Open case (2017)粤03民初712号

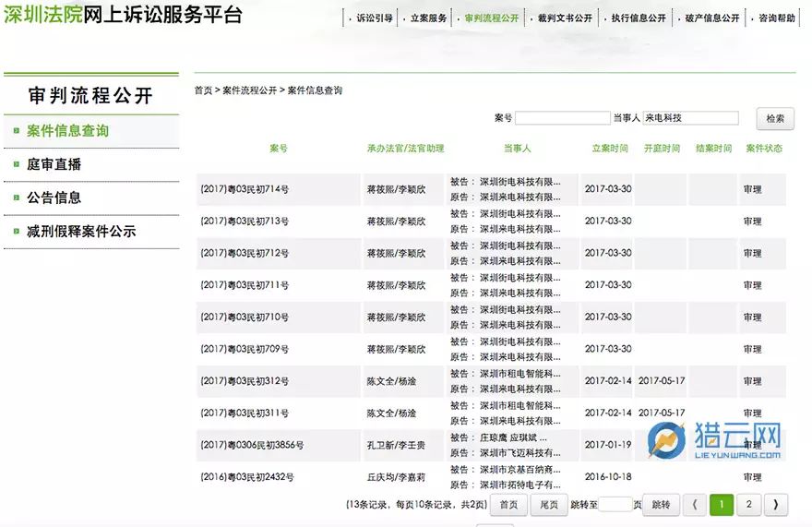(245, 254)
